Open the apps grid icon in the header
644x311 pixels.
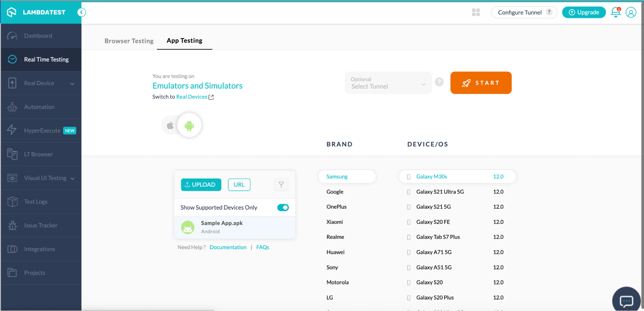click(x=476, y=12)
